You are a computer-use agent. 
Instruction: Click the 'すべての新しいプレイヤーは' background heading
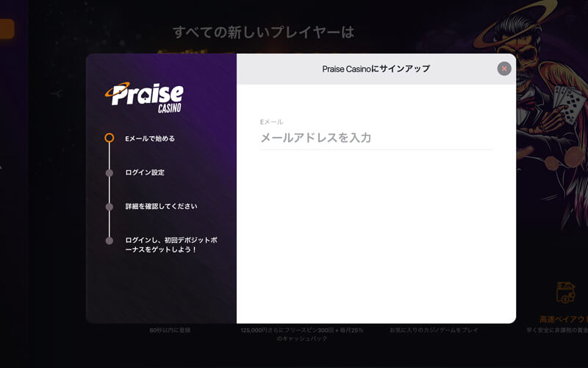[264, 32]
